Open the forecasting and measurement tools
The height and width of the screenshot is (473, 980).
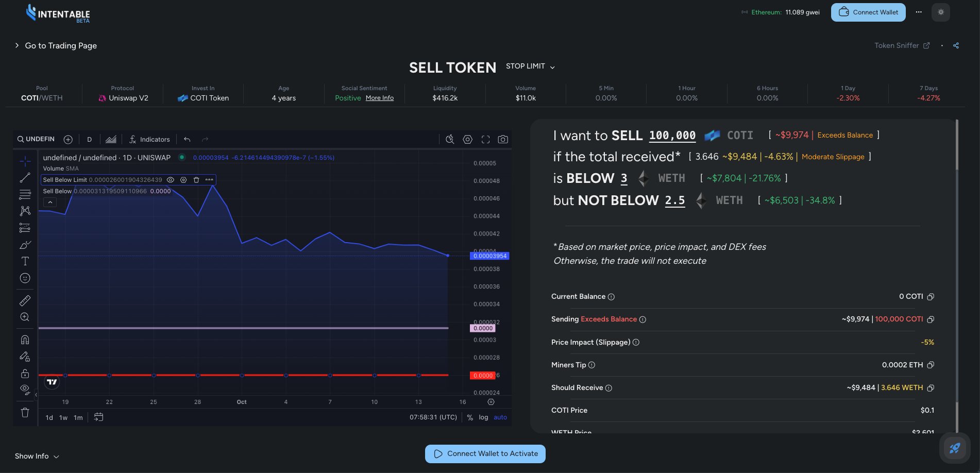[x=25, y=227]
